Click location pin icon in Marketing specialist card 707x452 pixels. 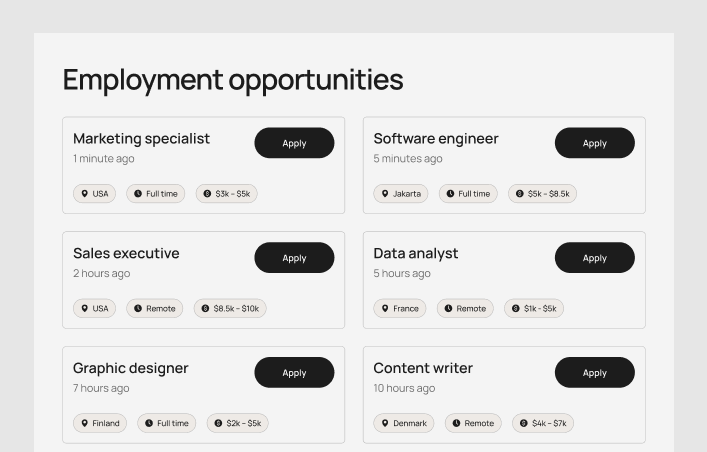coord(85,194)
